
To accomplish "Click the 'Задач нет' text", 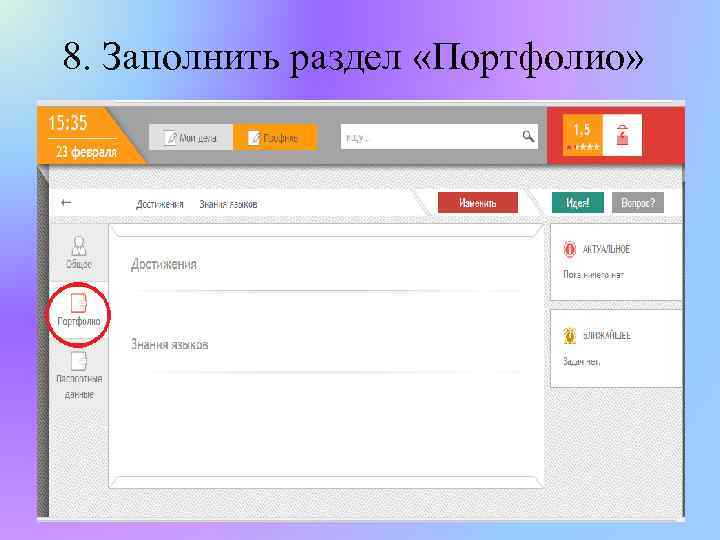I will click(x=581, y=362).
